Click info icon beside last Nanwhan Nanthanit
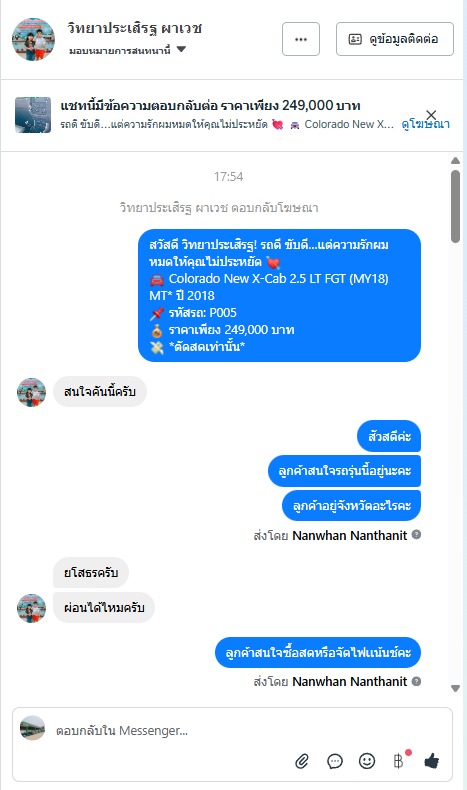467x790 pixels. click(416, 681)
